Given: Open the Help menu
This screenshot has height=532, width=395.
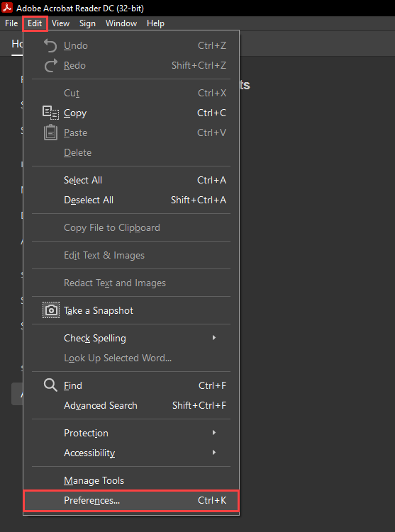Looking at the screenshot, I should (155, 23).
